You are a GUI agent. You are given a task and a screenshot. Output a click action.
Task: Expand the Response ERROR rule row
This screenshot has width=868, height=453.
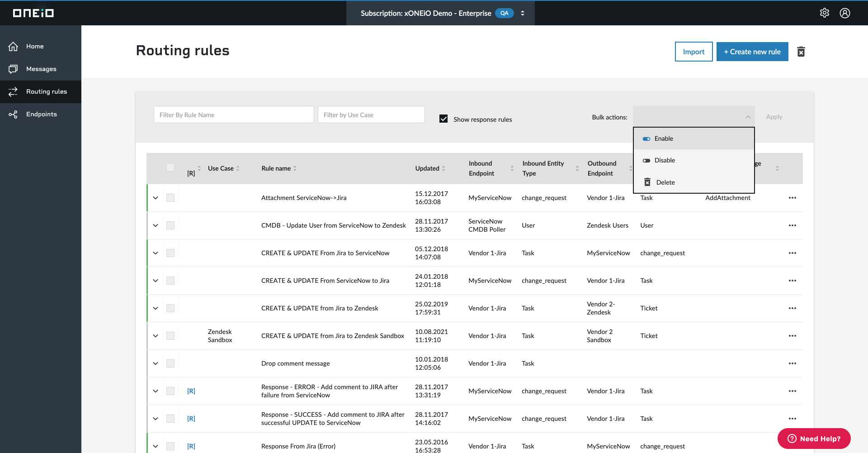point(156,391)
